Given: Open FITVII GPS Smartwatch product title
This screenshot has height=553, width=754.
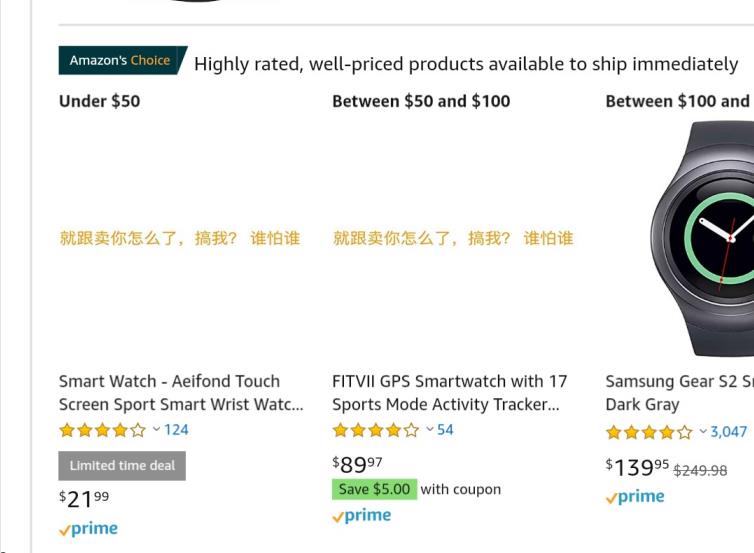Looking at the screenshot, I should coord(449,393).
